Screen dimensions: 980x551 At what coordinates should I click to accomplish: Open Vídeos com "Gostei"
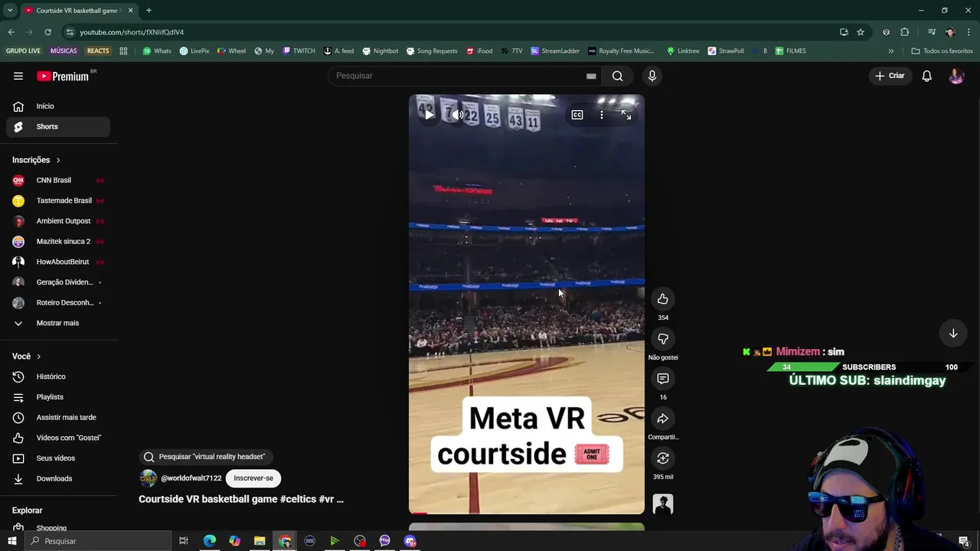point(58,438)
